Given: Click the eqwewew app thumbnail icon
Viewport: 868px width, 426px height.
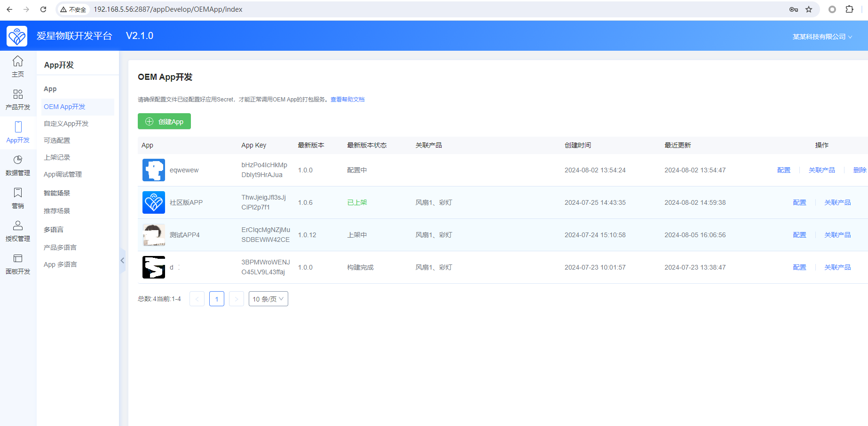Looking at the screenshot, I should coord(154,170).
